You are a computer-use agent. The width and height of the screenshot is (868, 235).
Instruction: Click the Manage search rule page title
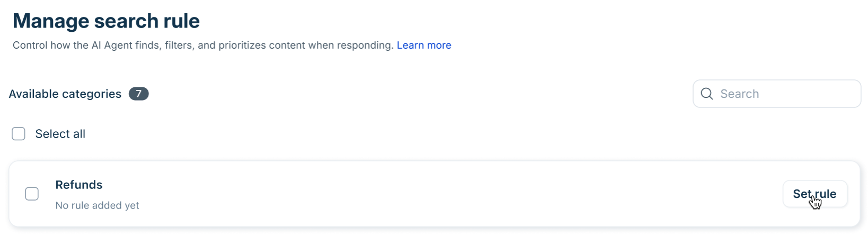click(106, 21)
